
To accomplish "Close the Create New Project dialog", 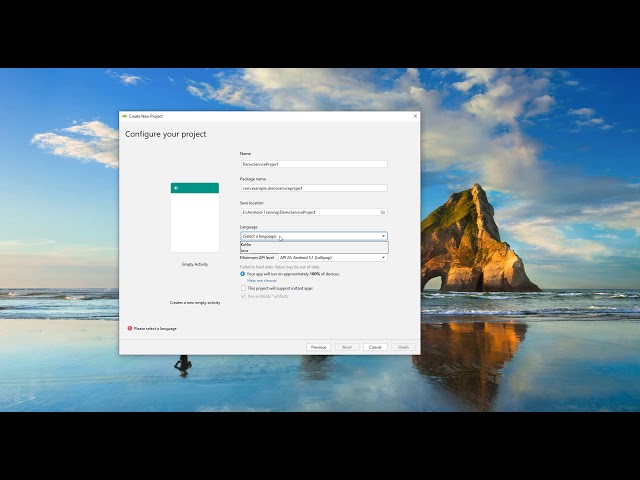I will click(415, 116).
